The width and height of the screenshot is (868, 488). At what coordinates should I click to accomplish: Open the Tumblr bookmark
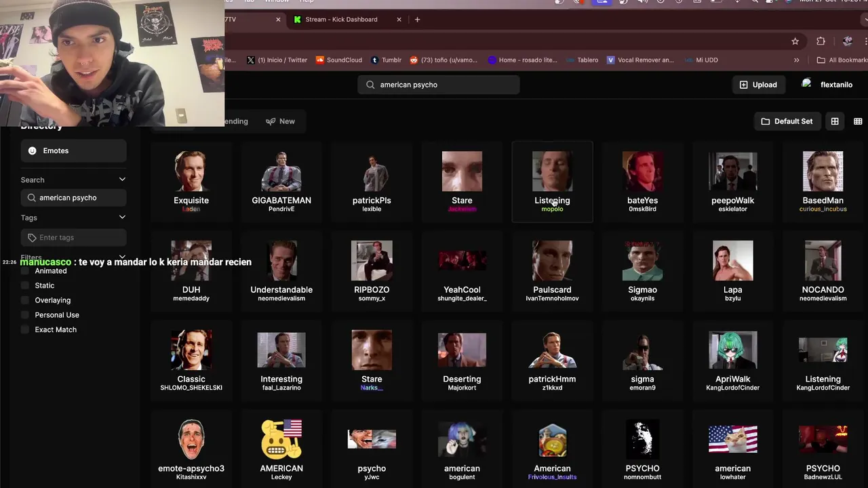click(x=386, y=60)
